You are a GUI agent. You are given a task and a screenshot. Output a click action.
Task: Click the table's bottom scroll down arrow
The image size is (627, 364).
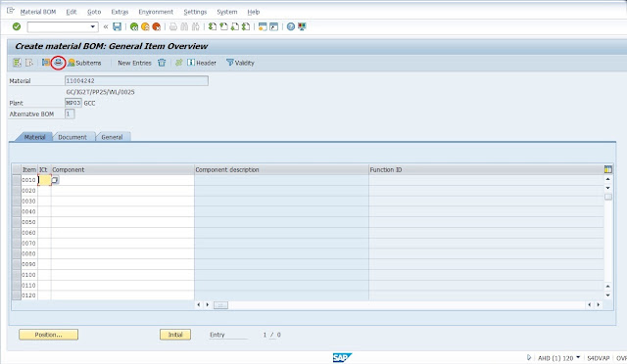click(607, 296)
